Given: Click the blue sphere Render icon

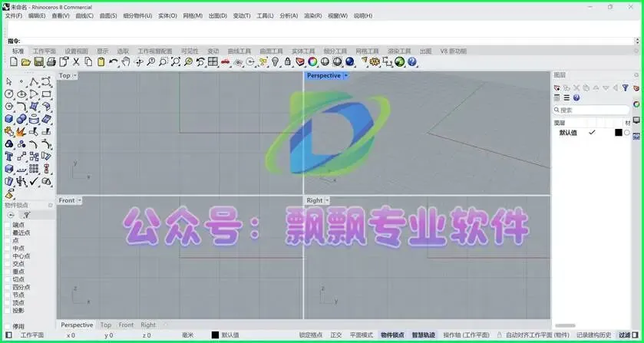Looking at the screenshot, I should (x=349, y=62).
